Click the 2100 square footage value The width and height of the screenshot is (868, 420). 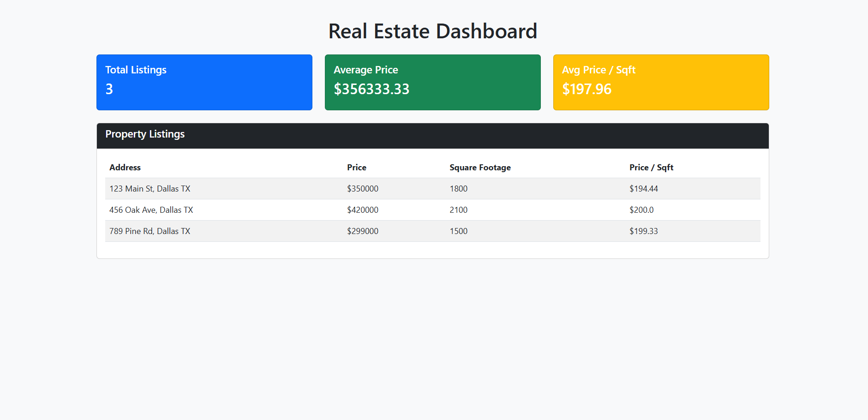point(459,210)
